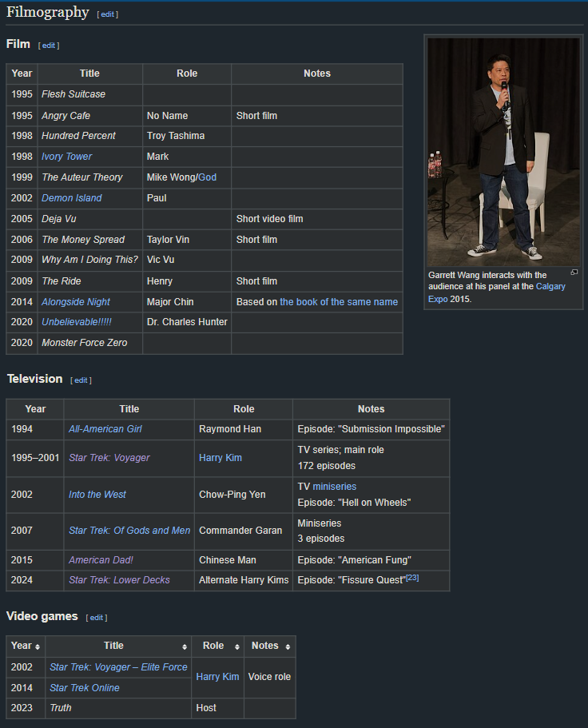Select 'Why Am I Doing This?' title cell
Screen dimensions: 588x728
click(90, 260)
